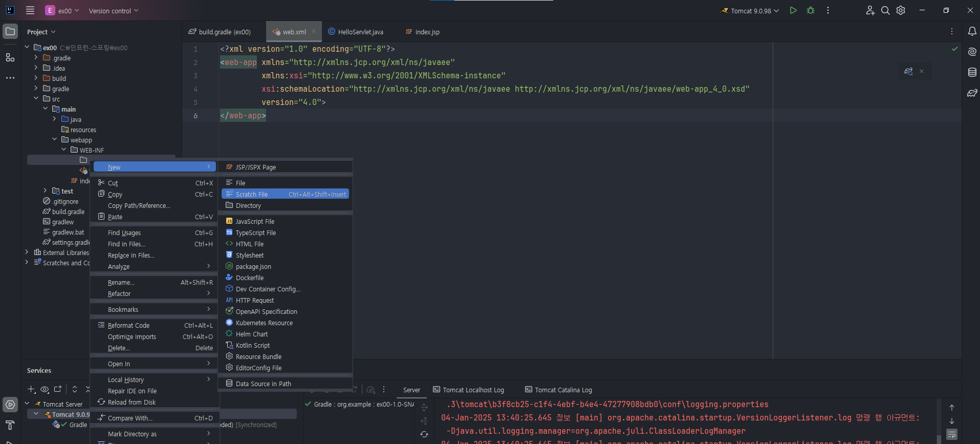Open the Project view dropdown
The width and height of the screenshot is (980, 444).
click(x=41, y=32)
